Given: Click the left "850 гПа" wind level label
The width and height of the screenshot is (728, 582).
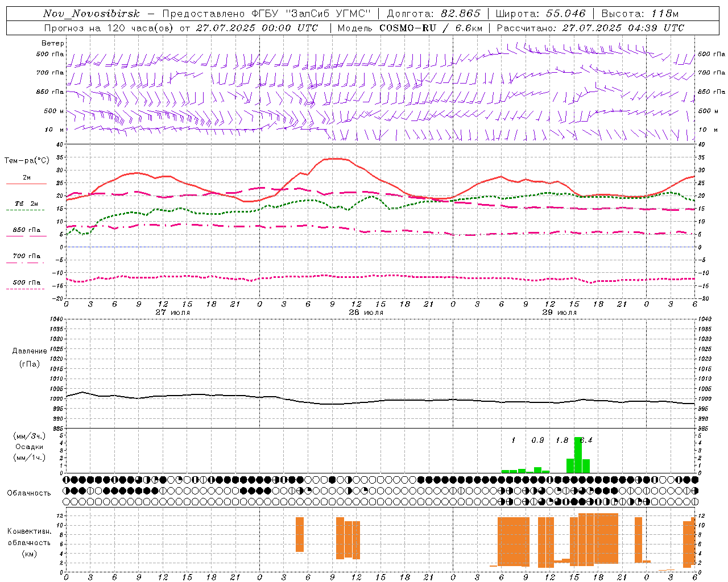Looking at the screenshot, I should [x=50, y=92].
